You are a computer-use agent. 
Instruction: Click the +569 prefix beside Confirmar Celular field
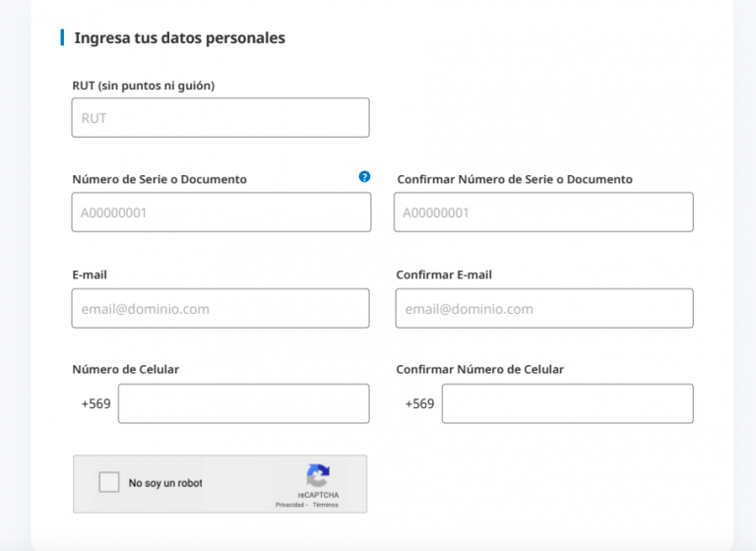pos(419,403)
